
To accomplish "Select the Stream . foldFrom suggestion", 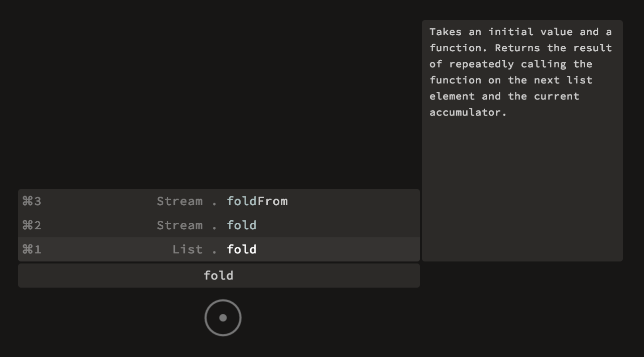I will pyautogui.click(x=219, y=201).
